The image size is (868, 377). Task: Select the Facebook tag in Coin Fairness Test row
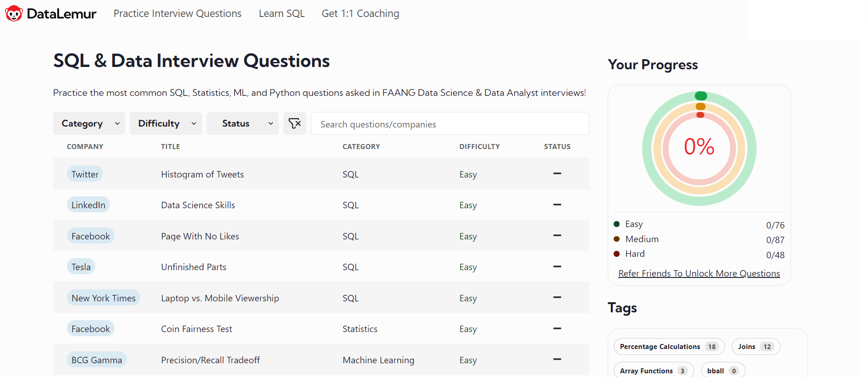(x=91, y=328)
